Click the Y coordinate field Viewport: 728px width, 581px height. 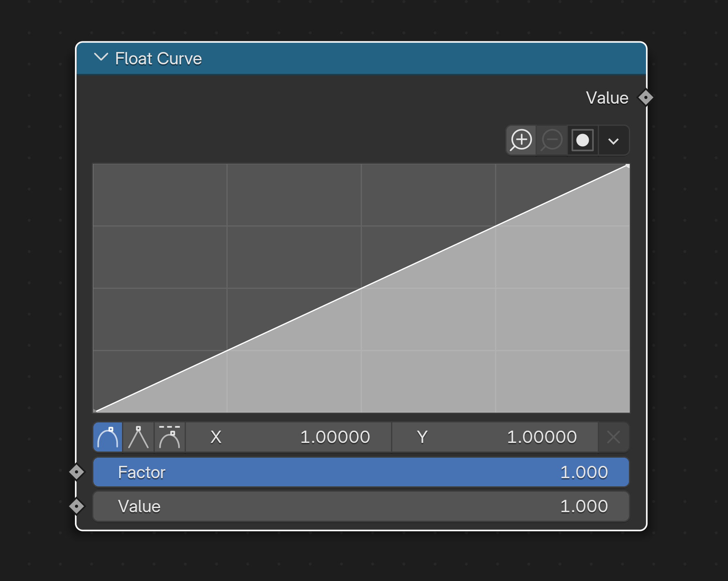pyautogui.click(x=495, y=437)
